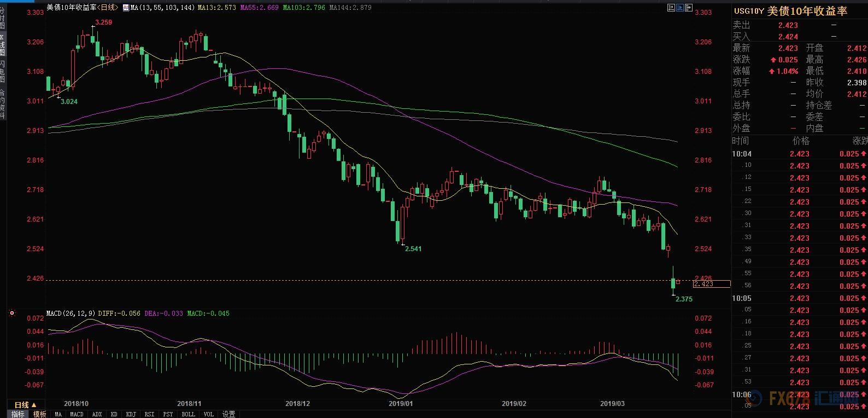The height and width of the screenshot is (418, 868).
Task: Click the 3.024 low price label
Action: pos(69,101)
